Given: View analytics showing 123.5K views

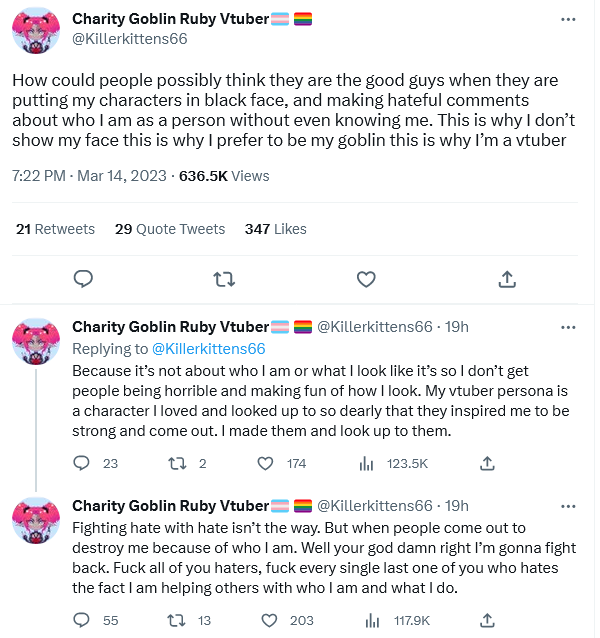Looking at the screenshot, I should (x=394, y=463).
